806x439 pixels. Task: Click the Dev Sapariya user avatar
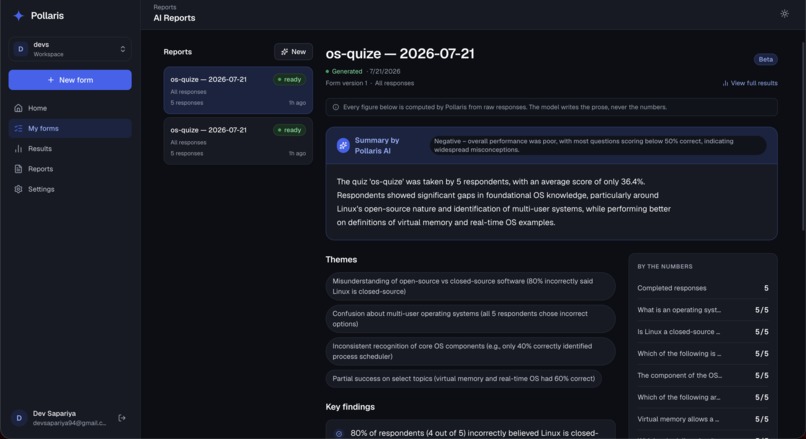pos(19,418)
